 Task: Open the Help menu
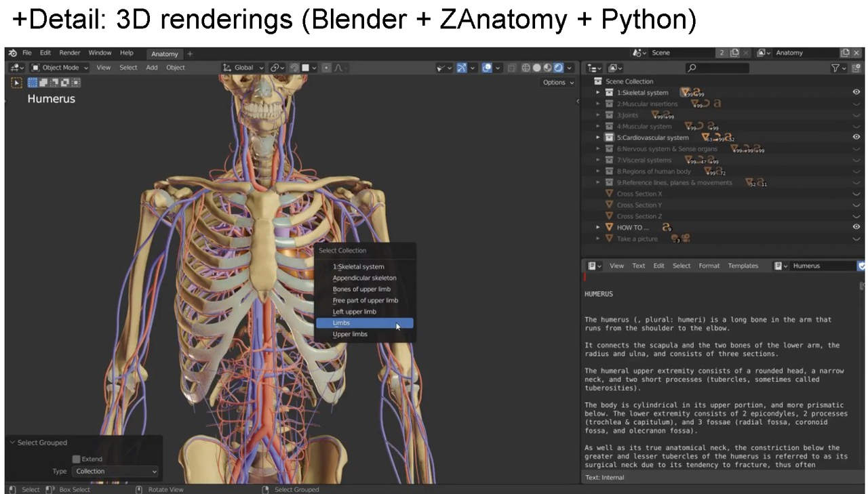pos(127,53)
